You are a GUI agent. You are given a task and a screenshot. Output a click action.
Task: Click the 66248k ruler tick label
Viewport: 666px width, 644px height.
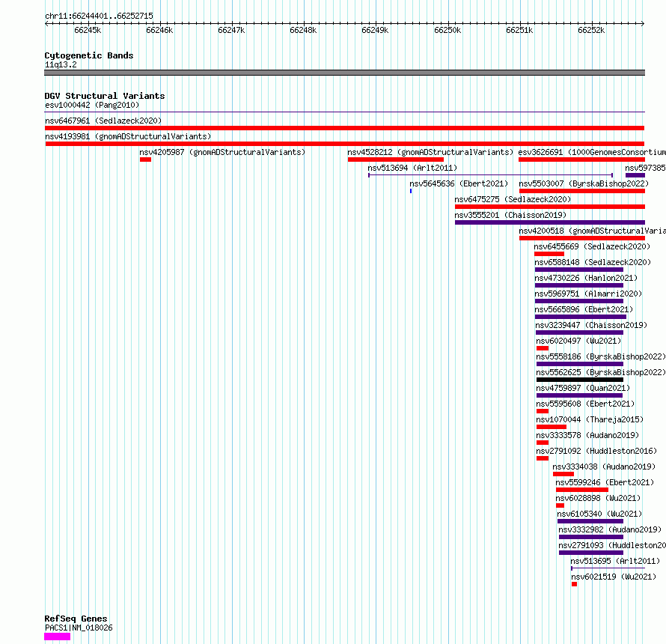point(303,30)
